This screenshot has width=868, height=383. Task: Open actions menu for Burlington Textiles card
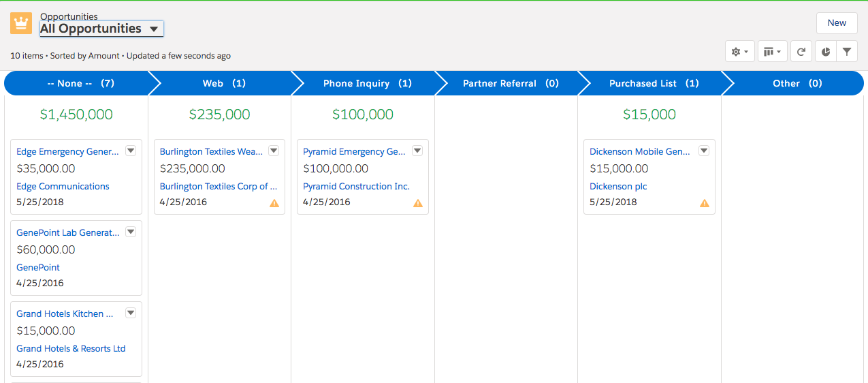[x=274, y=151]
